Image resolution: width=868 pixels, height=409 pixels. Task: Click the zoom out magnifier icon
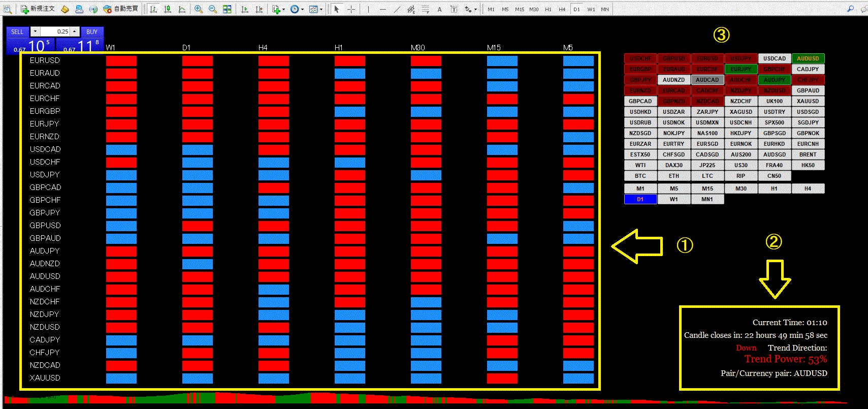(x=213, y=9)
